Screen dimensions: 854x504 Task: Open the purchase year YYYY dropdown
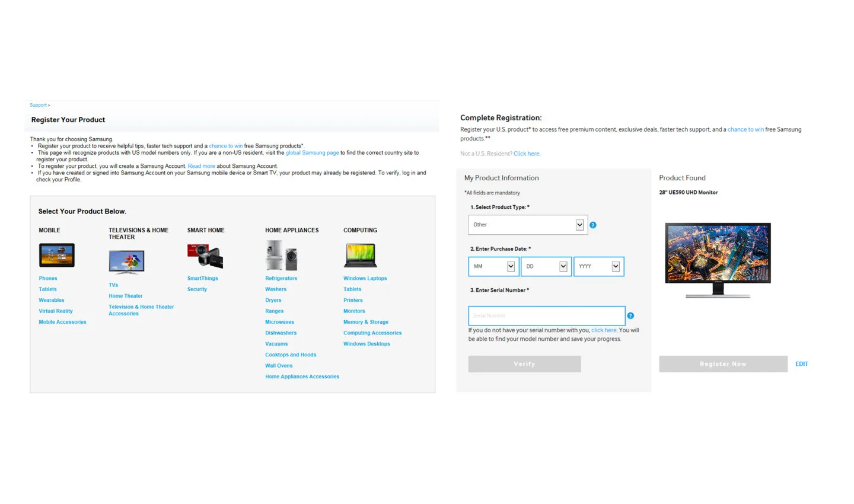[x=598, y=266]
